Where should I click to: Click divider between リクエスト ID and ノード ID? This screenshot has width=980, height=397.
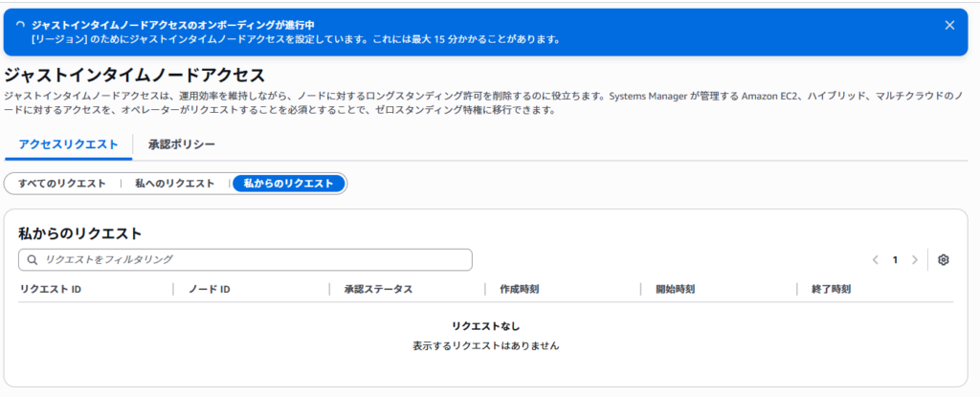173,289
